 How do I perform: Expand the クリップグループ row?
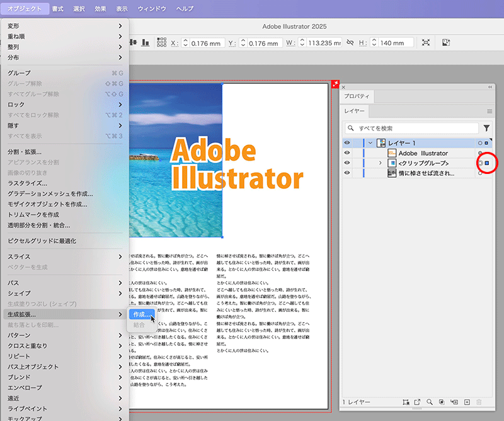click(381, 163)
